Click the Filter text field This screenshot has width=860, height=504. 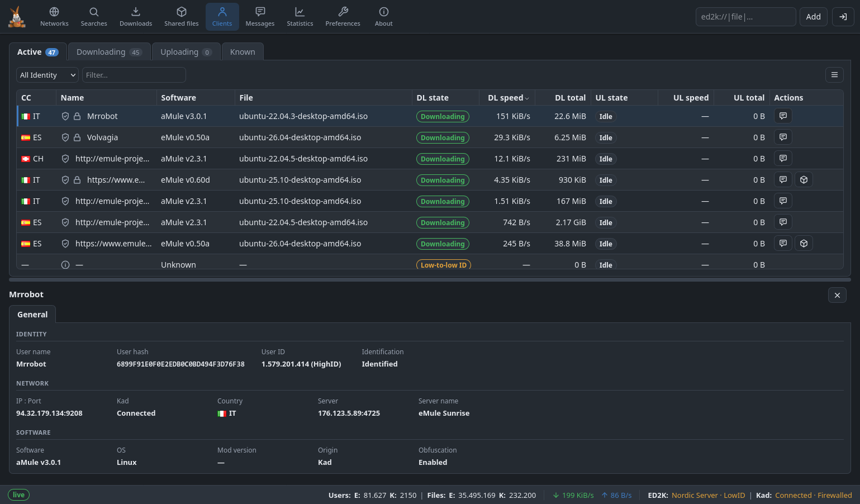[x=134, y=75]
